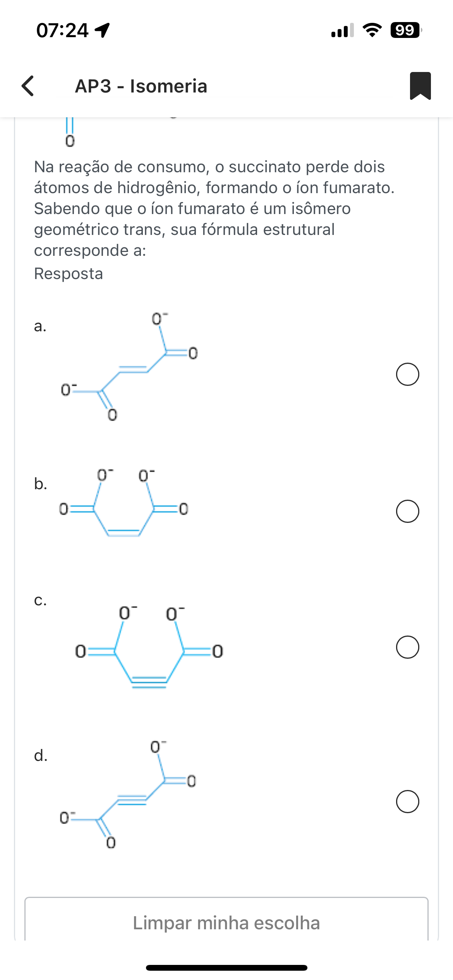Tap the battery indicator showing 99
The height and width of the screenshot is (980, 453).
(x=405, y=30)
